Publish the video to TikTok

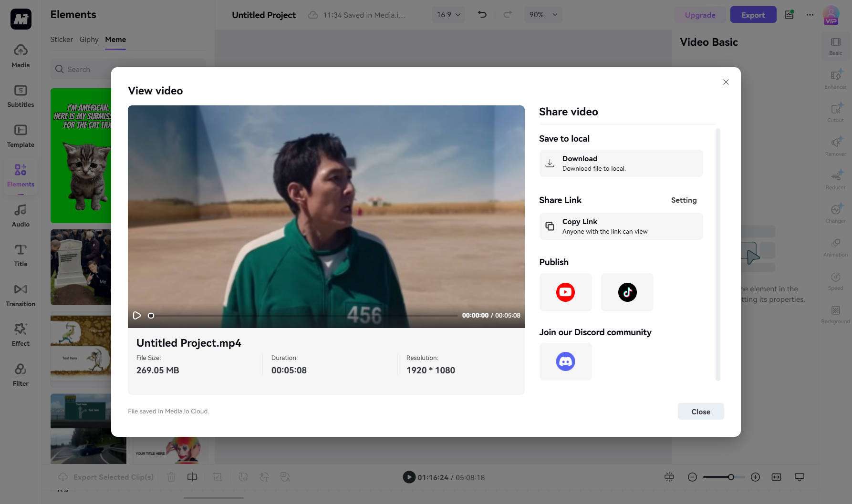[627, 292]
